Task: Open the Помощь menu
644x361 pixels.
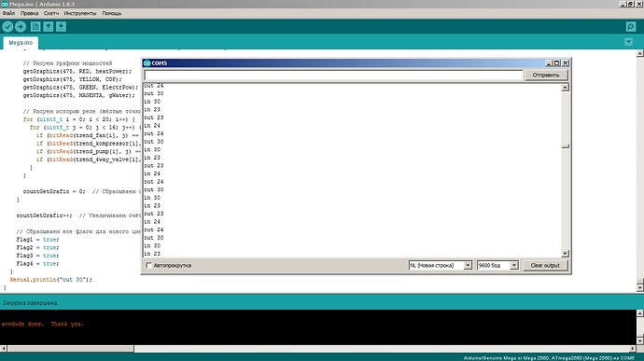Action: click(x=112, y=13)
